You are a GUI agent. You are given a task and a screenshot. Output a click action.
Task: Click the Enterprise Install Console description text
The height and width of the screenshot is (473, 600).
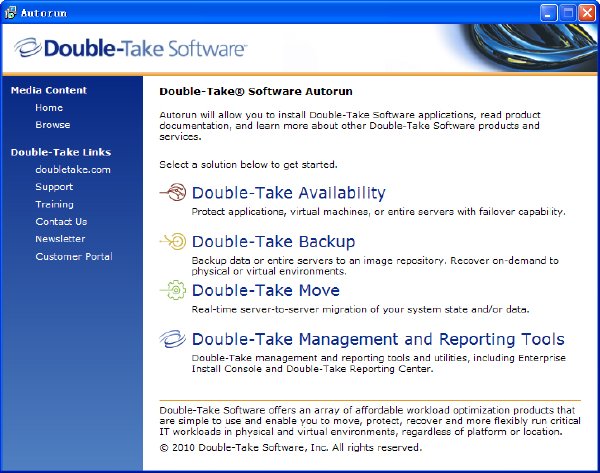(378, 363)
